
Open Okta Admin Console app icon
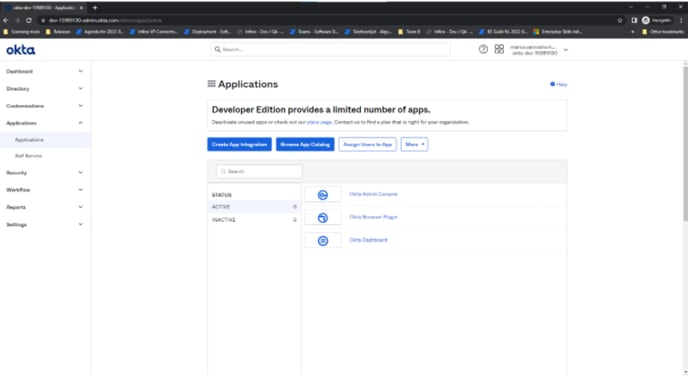click(322, 195)
